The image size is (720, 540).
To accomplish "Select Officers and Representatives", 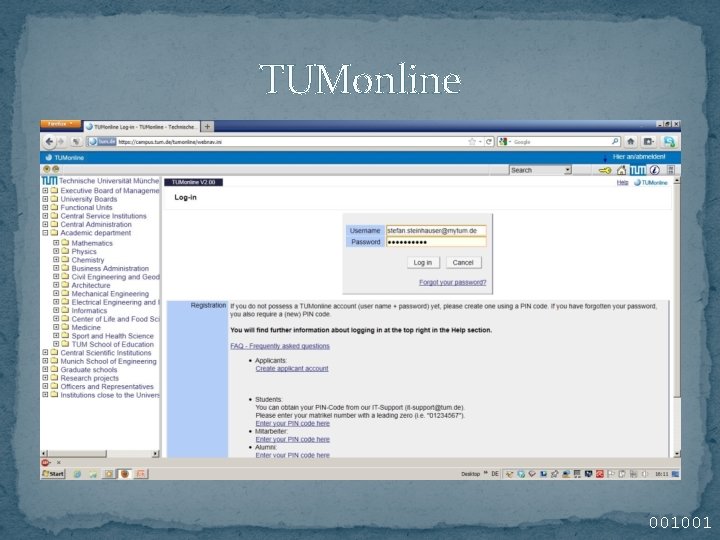I will pos(107,387).
